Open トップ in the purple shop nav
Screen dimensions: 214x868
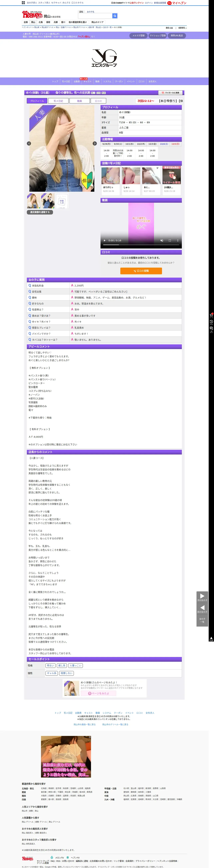[55, 82]
